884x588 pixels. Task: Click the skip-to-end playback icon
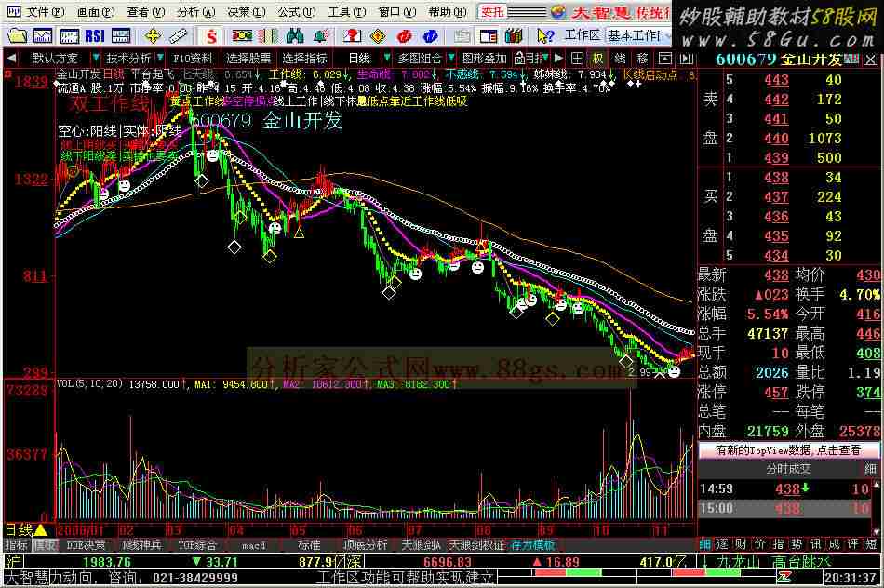point(686,58)
